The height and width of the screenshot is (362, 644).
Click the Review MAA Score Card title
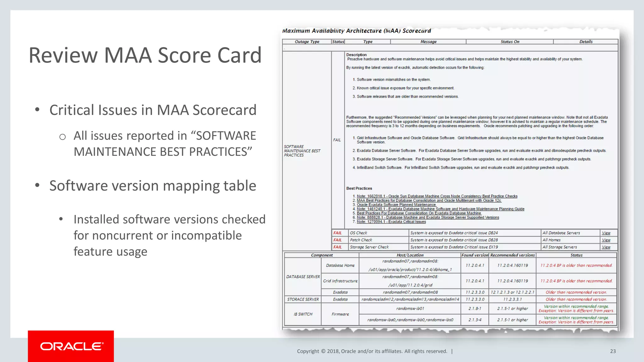(145, 55)
